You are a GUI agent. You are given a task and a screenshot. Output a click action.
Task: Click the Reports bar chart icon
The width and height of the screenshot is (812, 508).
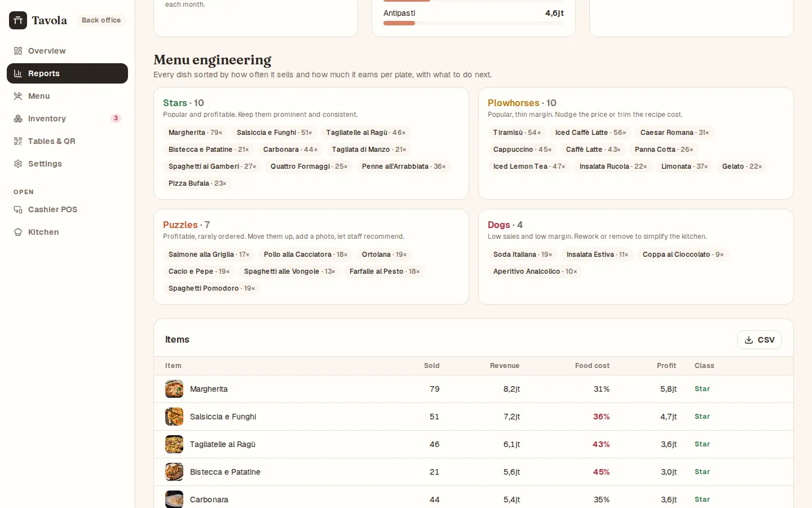[x=18, y=73]
